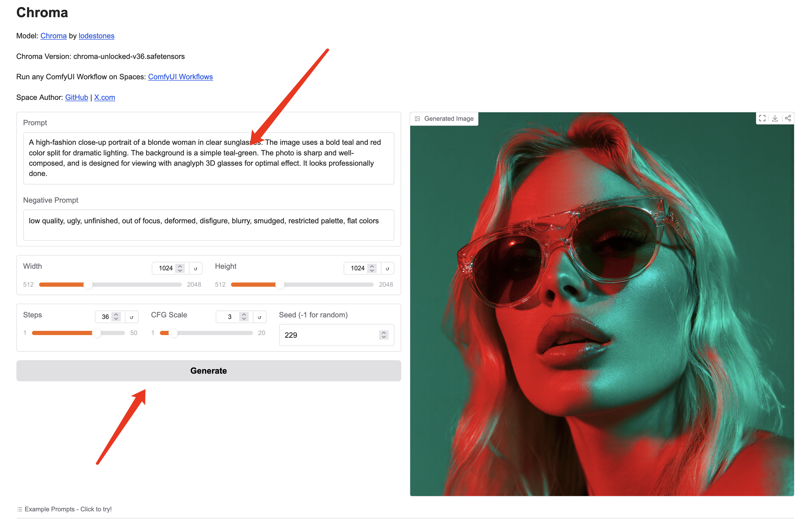The height and width of the screenshot is (519, 812).
Task: Click the 'Seed (-1 for random)' label
Action: [313, 315]
